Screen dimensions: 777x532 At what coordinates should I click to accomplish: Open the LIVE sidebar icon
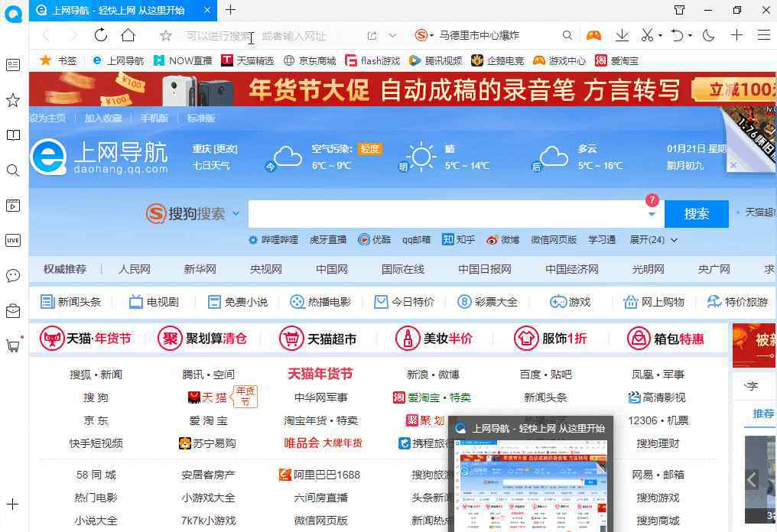pos(13,241)
